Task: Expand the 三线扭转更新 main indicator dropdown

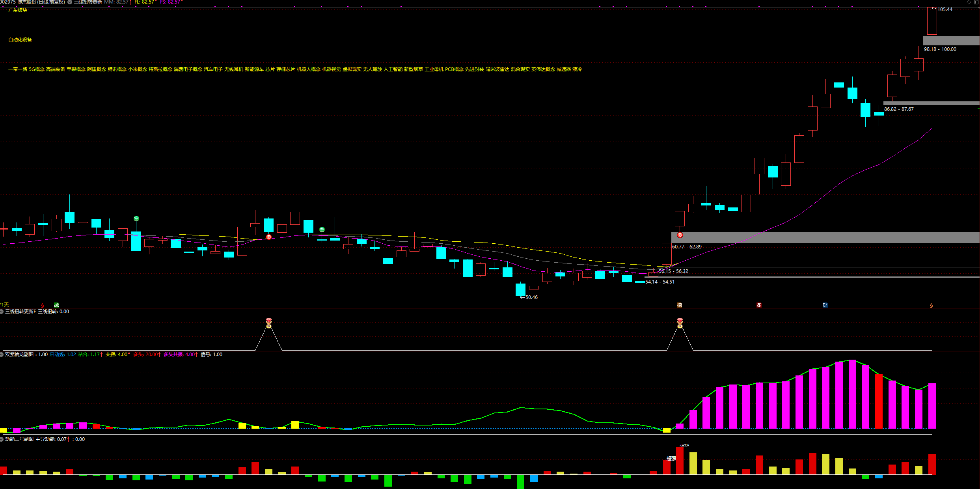Action: (x=70, y=2)
